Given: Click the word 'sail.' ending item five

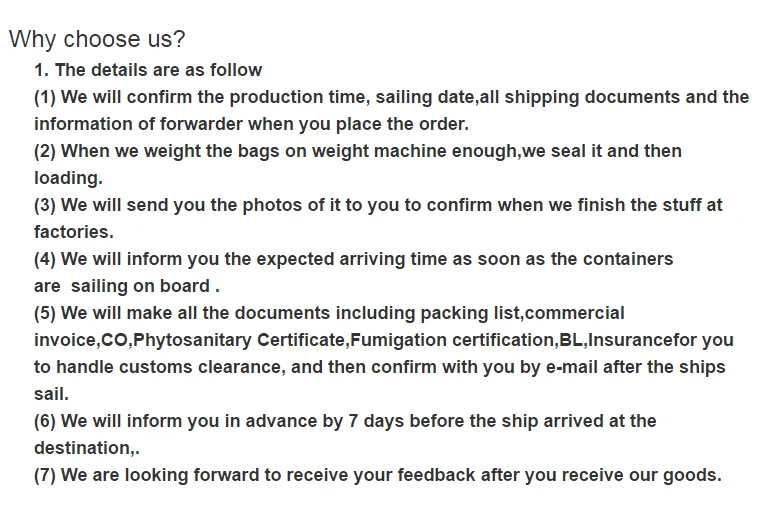Looking at the screenshot, I should tap(52, 394).
